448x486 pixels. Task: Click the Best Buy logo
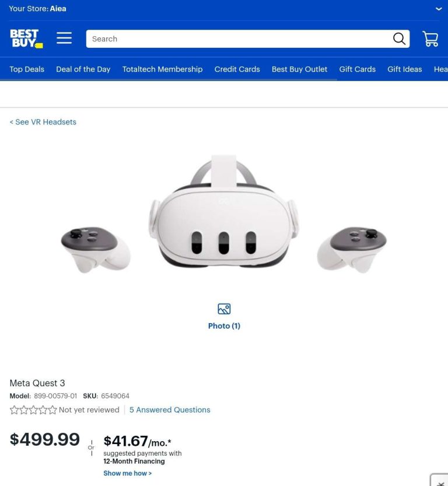click(x=26, y=39)
